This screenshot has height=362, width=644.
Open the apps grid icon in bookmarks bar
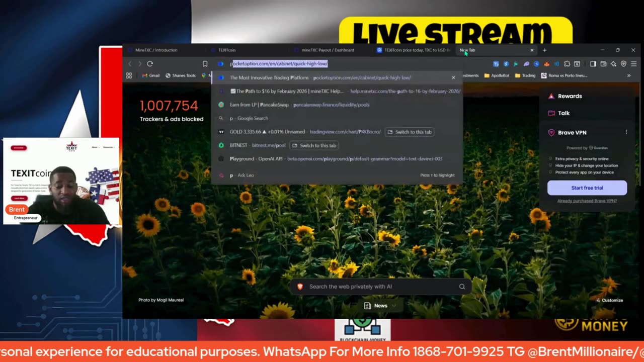[x=129, y=75]
